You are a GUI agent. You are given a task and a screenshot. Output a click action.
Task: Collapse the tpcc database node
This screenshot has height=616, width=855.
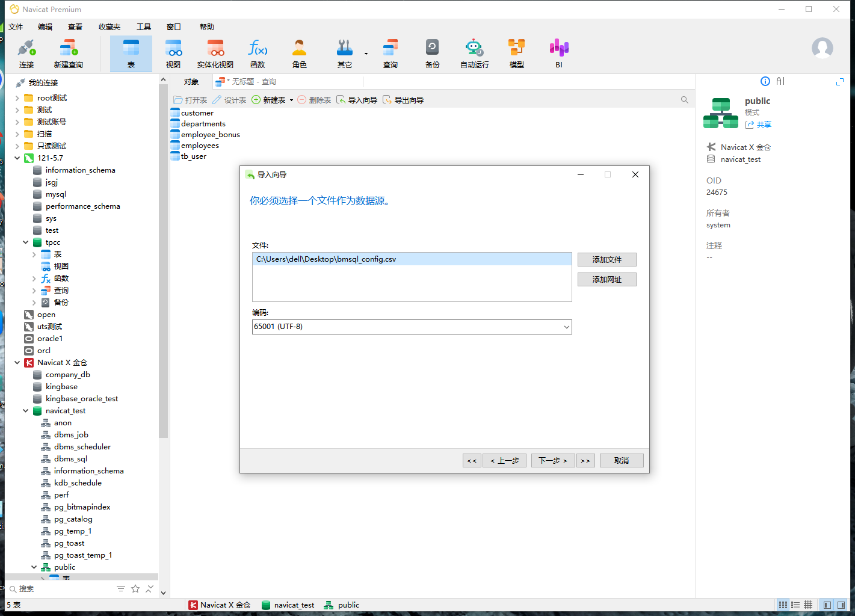pos(25,242)
